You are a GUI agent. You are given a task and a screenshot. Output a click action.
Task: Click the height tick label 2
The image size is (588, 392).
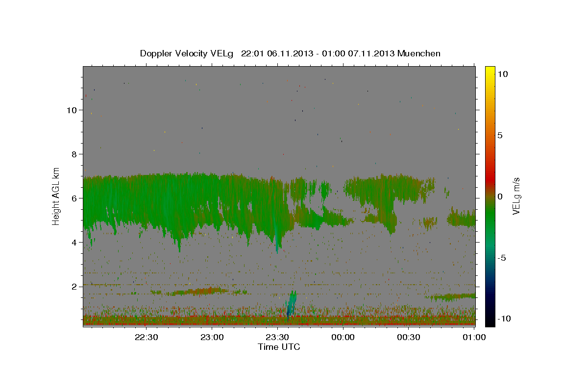point(74,286)
